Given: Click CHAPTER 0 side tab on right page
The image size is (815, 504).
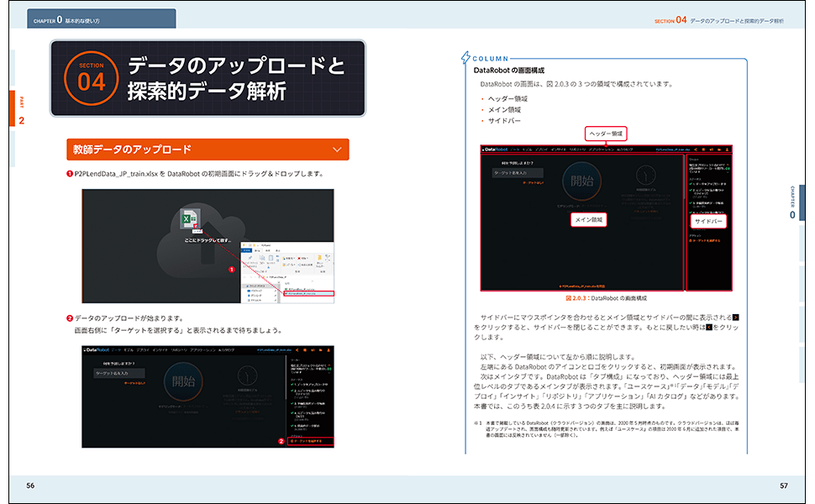Looking at the screenshot, I should (802, 202).
